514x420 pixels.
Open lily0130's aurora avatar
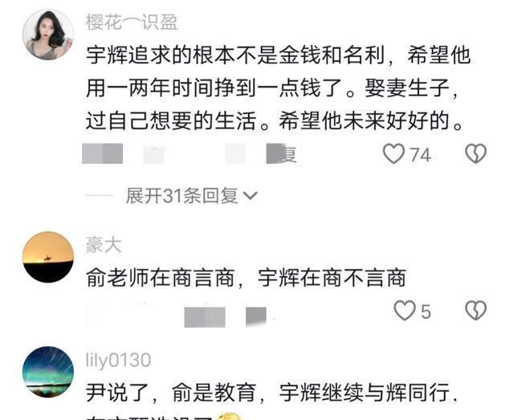pos(48,372)
